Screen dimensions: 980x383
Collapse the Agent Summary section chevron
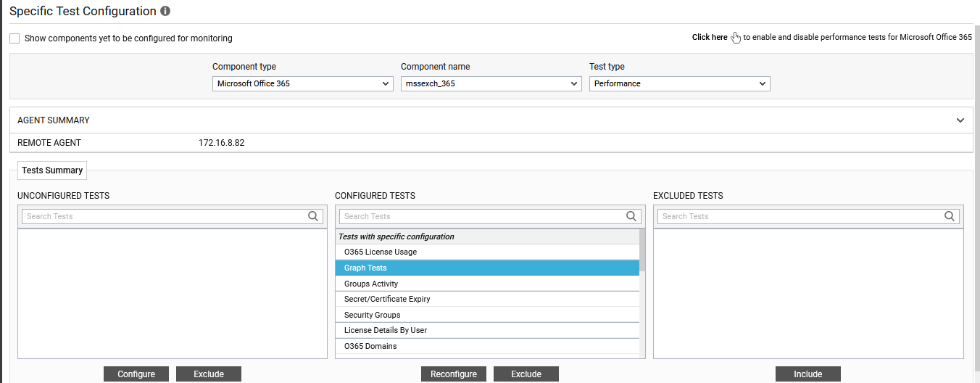(960, 120)
